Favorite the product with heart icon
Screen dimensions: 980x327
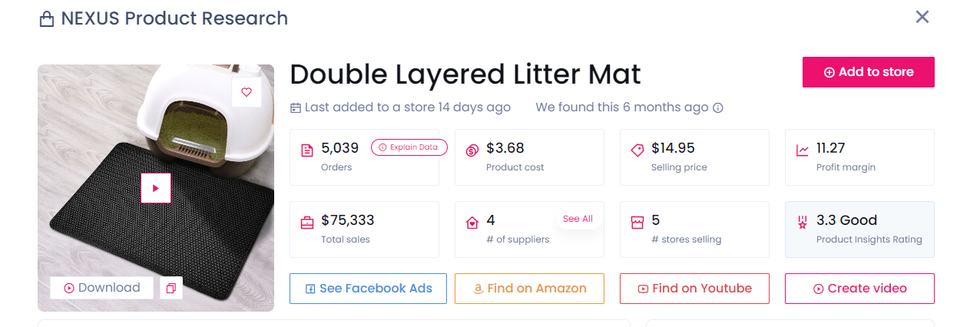coord(247,92)
